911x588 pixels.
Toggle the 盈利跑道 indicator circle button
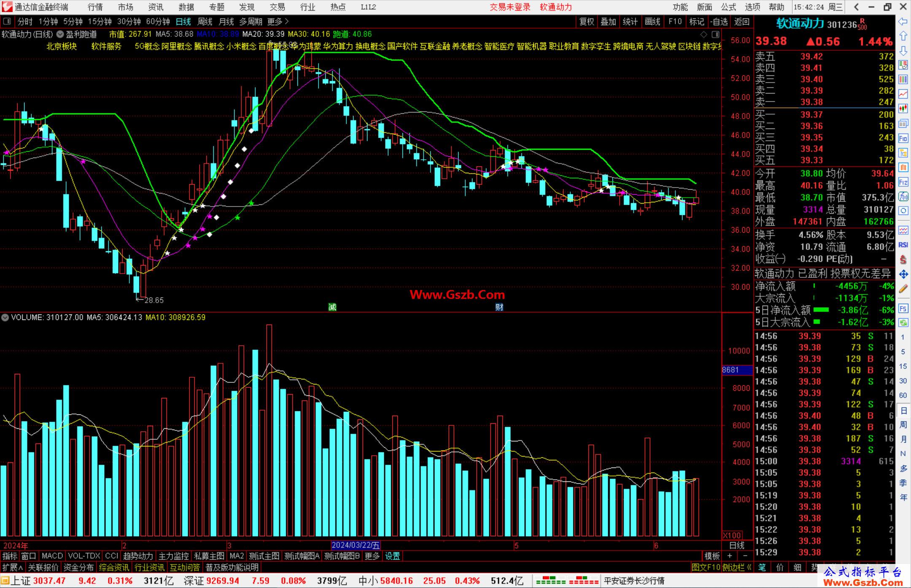tap(60, 34)
